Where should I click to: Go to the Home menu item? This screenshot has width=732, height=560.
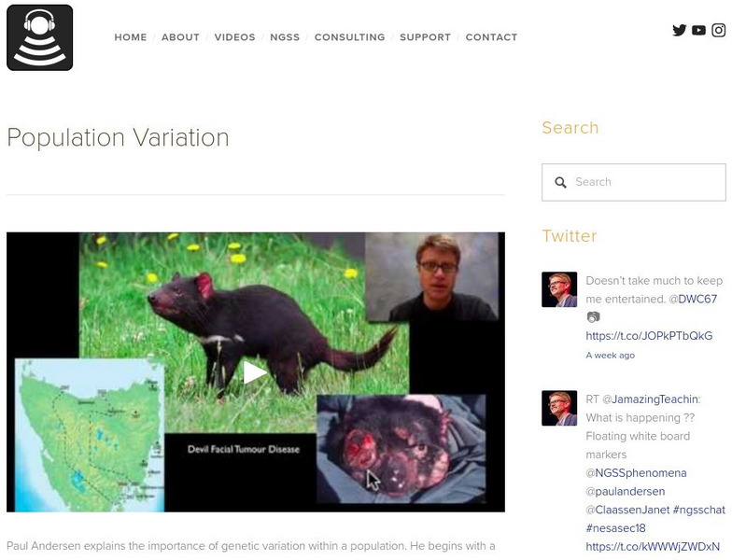pyautogui.click(x=131, y=37)
